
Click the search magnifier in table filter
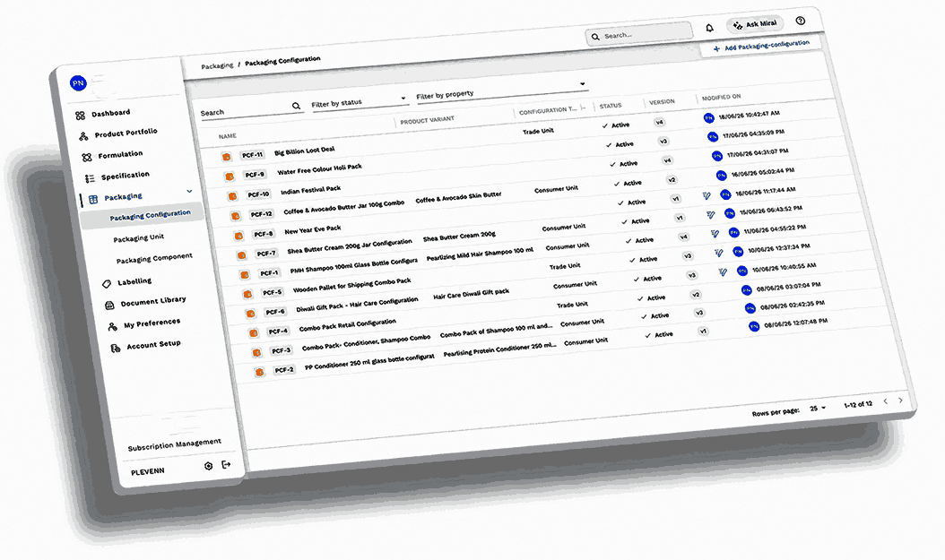(x=296, y=106)
